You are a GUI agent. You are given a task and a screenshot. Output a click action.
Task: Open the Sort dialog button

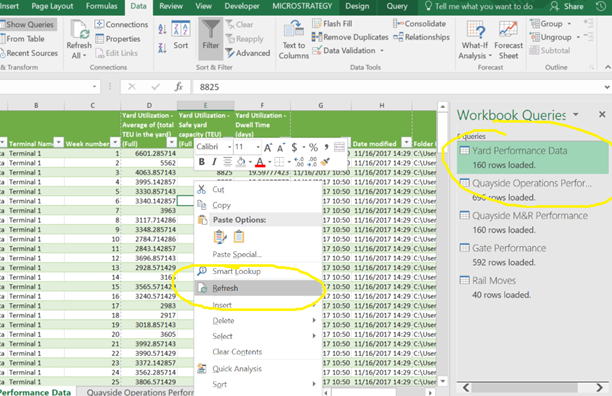(x=181, y=35)
